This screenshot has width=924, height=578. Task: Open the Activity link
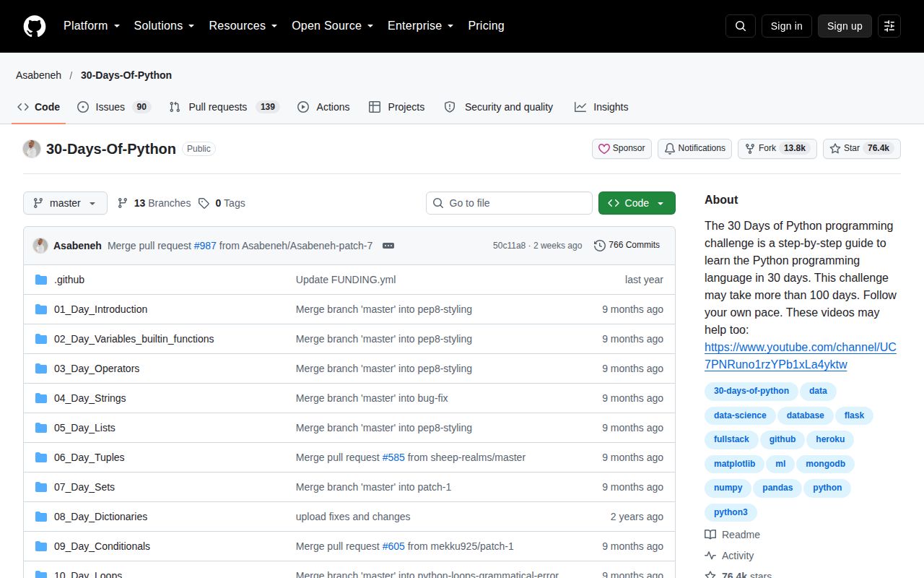(729, 556)
